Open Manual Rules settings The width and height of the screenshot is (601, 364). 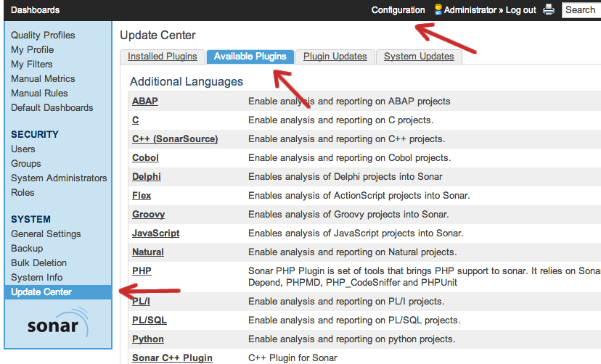[39, 94]
